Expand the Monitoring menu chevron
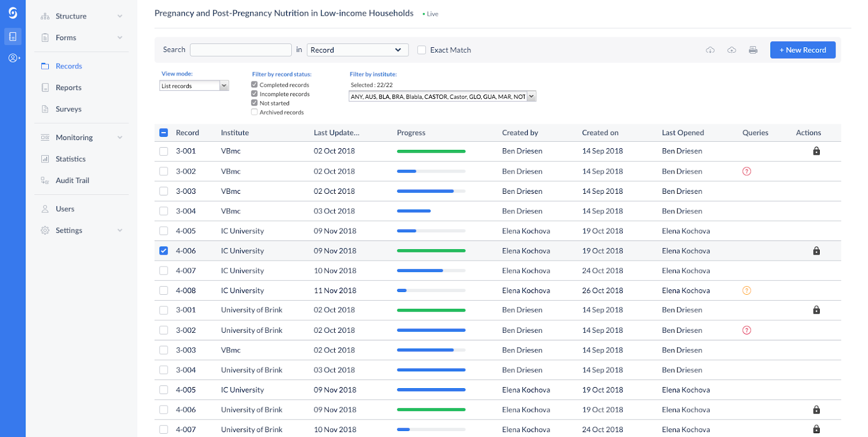This screenshot has width=868, height=437. point(120,137)
